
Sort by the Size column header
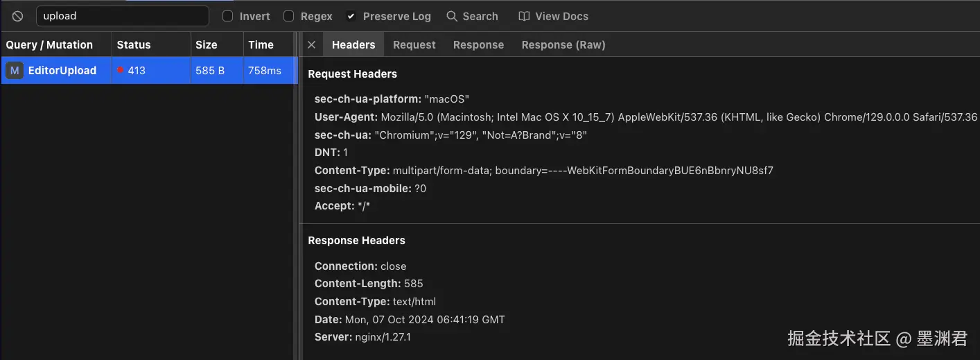pos(207,44)
